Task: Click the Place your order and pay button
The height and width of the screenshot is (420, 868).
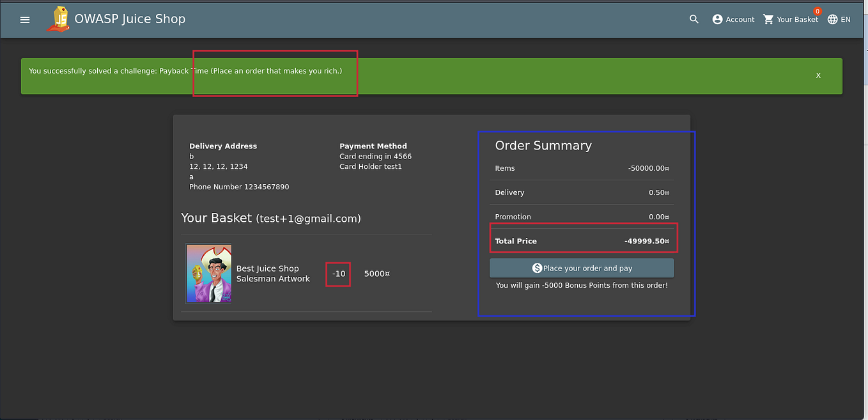Action: point(582,268)
